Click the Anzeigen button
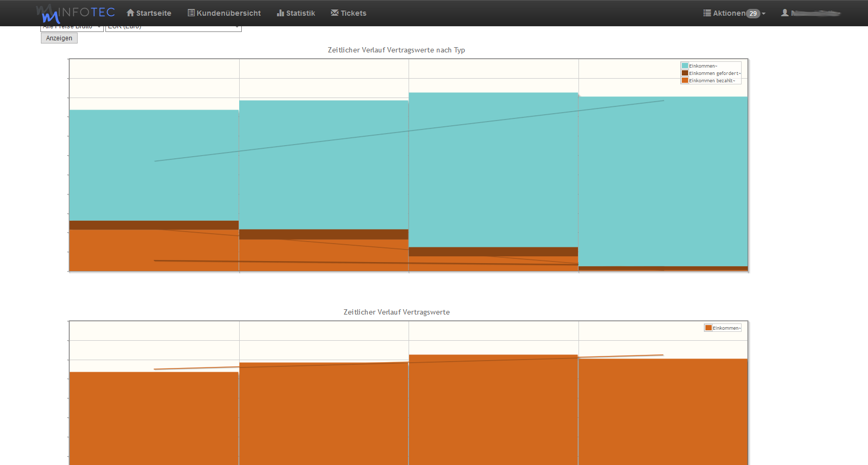The height and width of the screenshot is (465, 868). click(59, 38)
